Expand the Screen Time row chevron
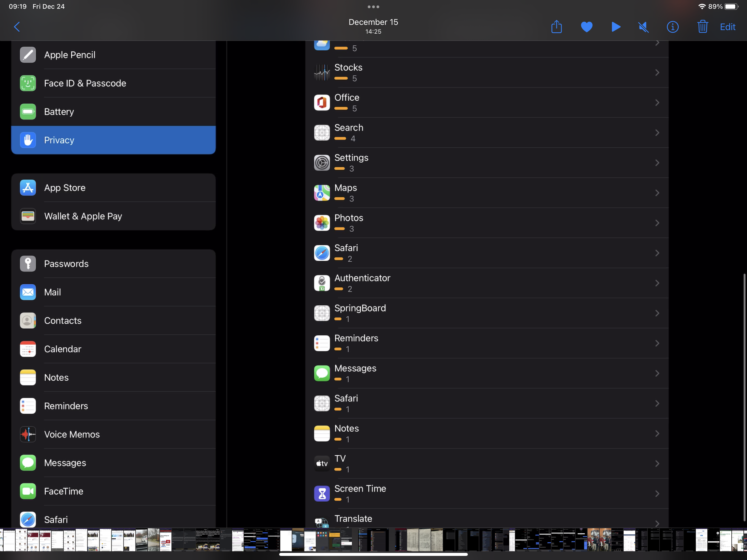This screenshot has height=560, width=747. point(657,494)
